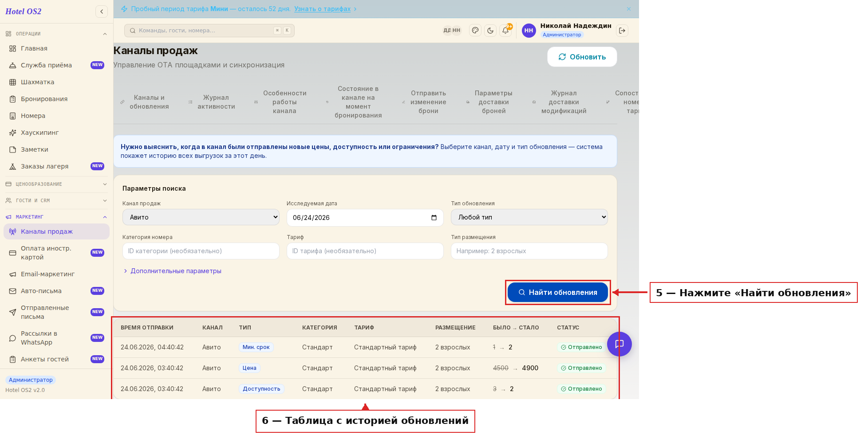
Task: Select Каналы продаж in the sidebar
Action: click(56, 231)
